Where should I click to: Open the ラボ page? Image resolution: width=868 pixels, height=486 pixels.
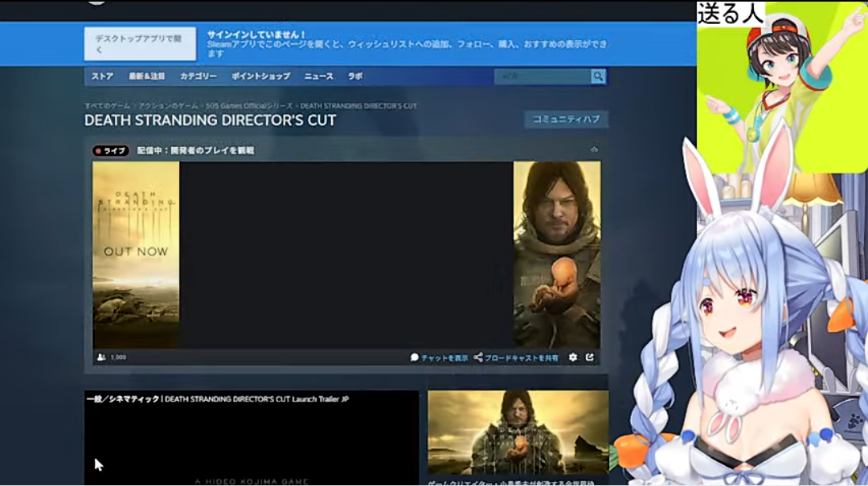point(355,76)
